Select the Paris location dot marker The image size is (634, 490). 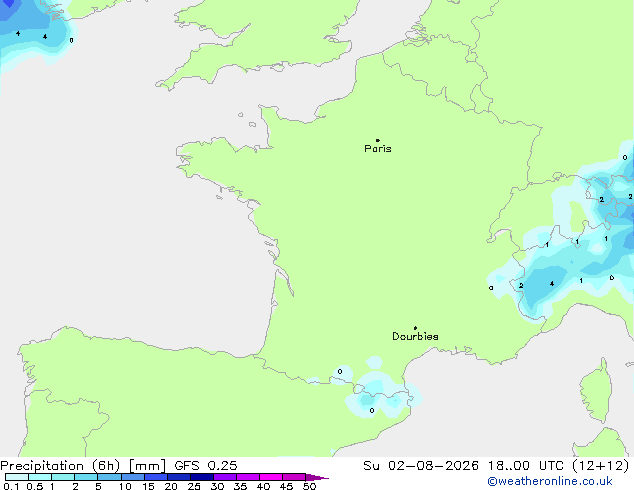[378, 140]
